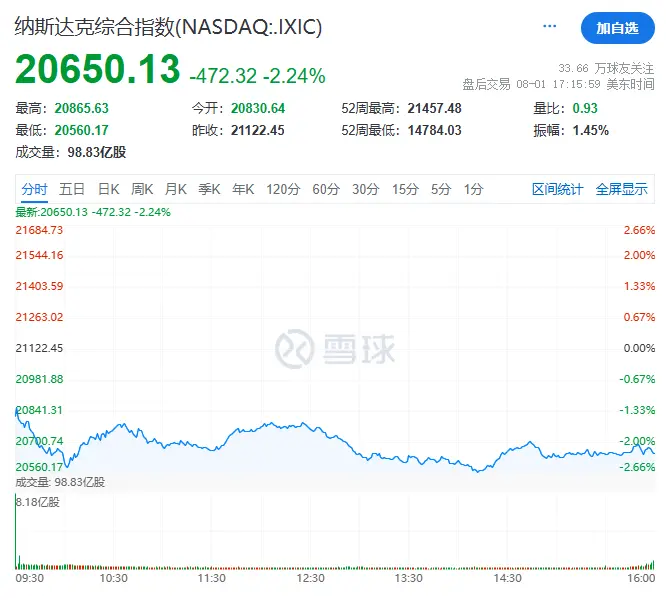
Task: Click the 昨收 value 21122.45 in stats
Action: click(258, 130)
